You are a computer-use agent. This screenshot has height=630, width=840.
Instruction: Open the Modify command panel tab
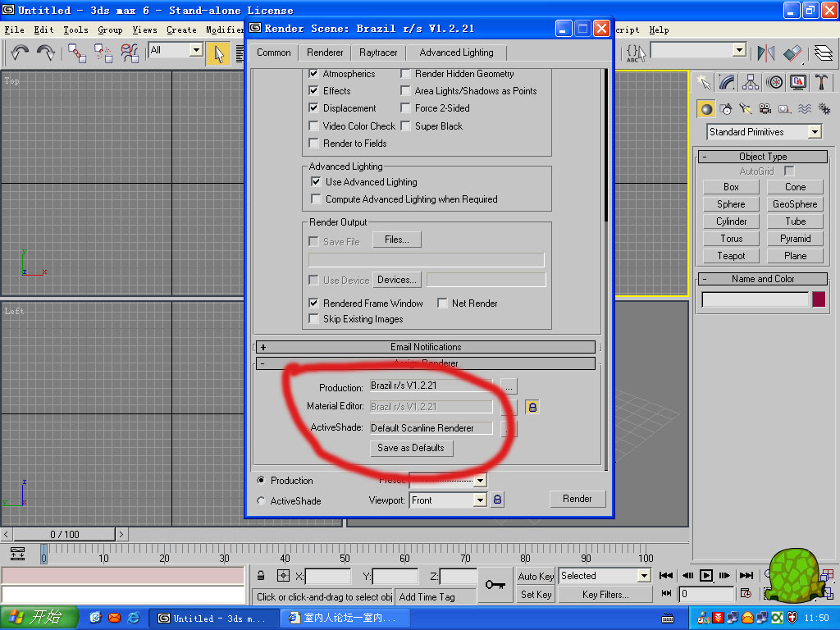point(727,82)
